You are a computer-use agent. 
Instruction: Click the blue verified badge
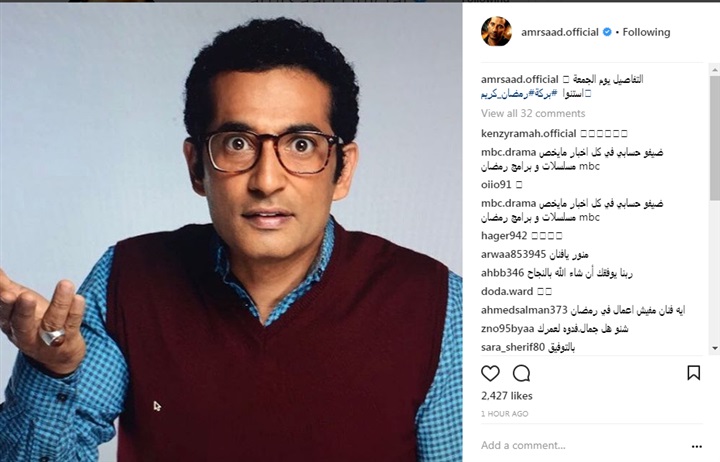pos(607,32)
